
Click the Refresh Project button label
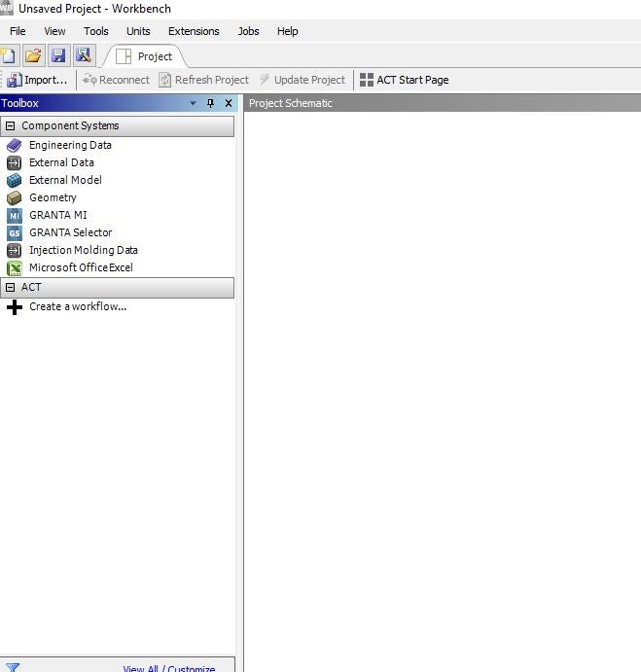click(212, 80)
